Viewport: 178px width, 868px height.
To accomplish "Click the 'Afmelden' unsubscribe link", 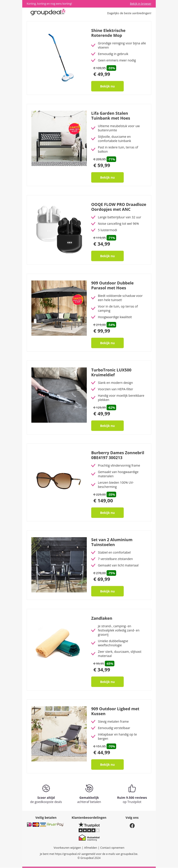I will (91, 847).
